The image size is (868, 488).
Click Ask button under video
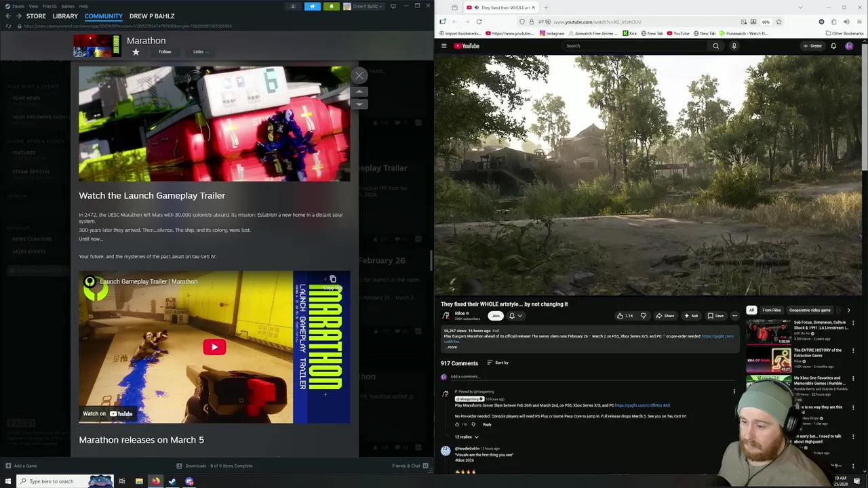(690, 316)
